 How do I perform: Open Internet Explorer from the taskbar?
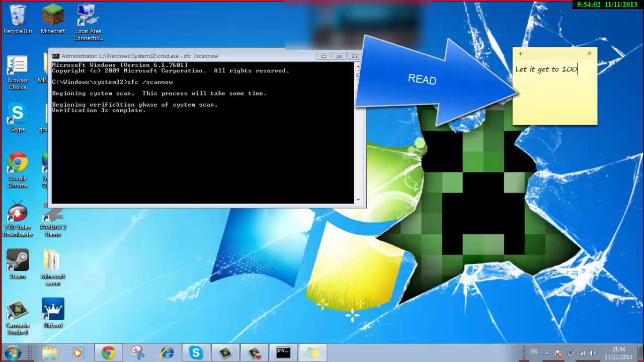(167, 353)
